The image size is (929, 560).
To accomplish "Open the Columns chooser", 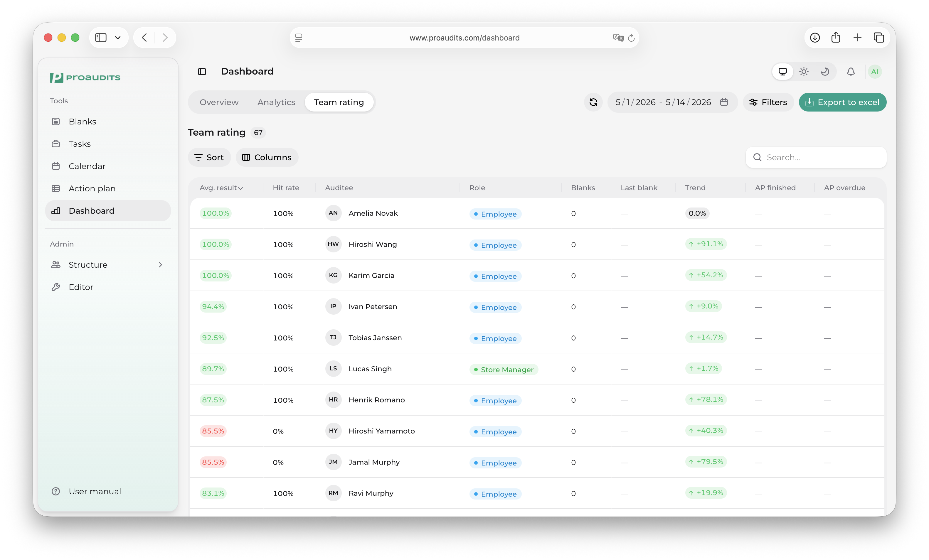I will tap(267, 157).
